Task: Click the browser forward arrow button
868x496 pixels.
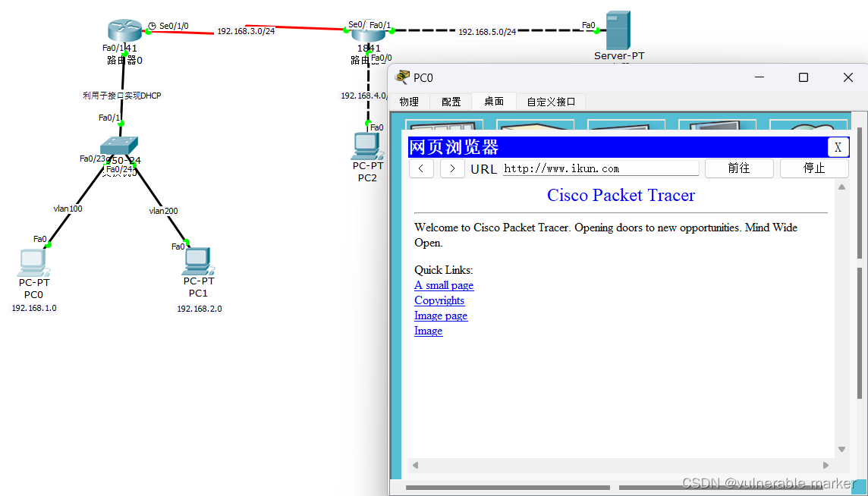Action: pyautogui.click(x=452, y=168)
